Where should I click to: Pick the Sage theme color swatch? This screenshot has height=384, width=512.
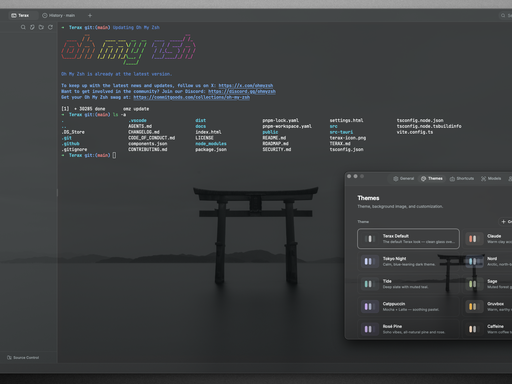pos(473,284)
